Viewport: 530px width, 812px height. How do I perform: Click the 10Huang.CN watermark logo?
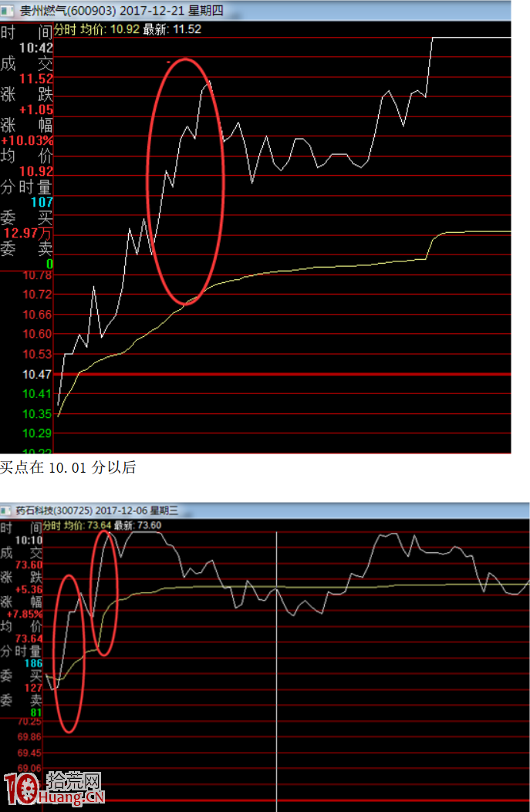pos(52,790)
